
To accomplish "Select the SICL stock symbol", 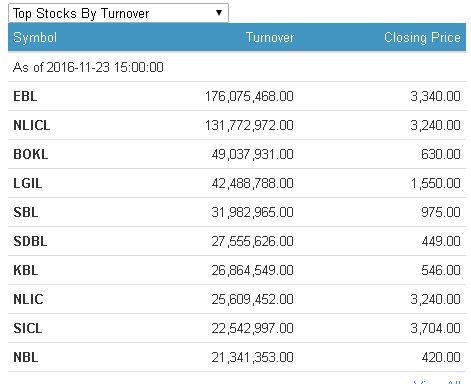I will click(28, 328).
